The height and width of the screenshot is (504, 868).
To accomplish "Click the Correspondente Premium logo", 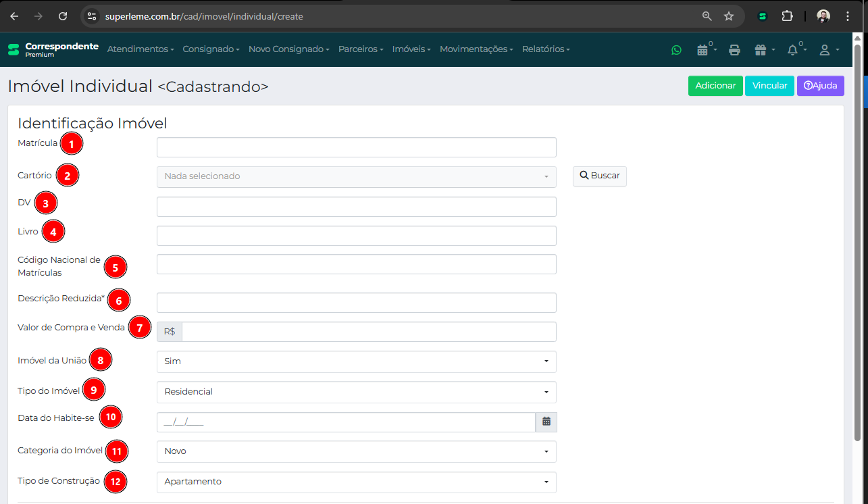I will [x=53, y=49].
